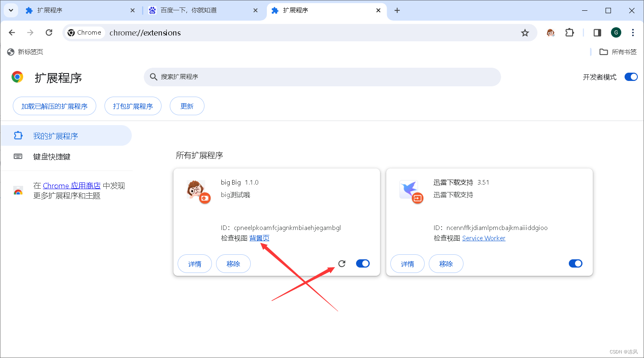Click the 所有扩展程序 heading

pos(200,155)
